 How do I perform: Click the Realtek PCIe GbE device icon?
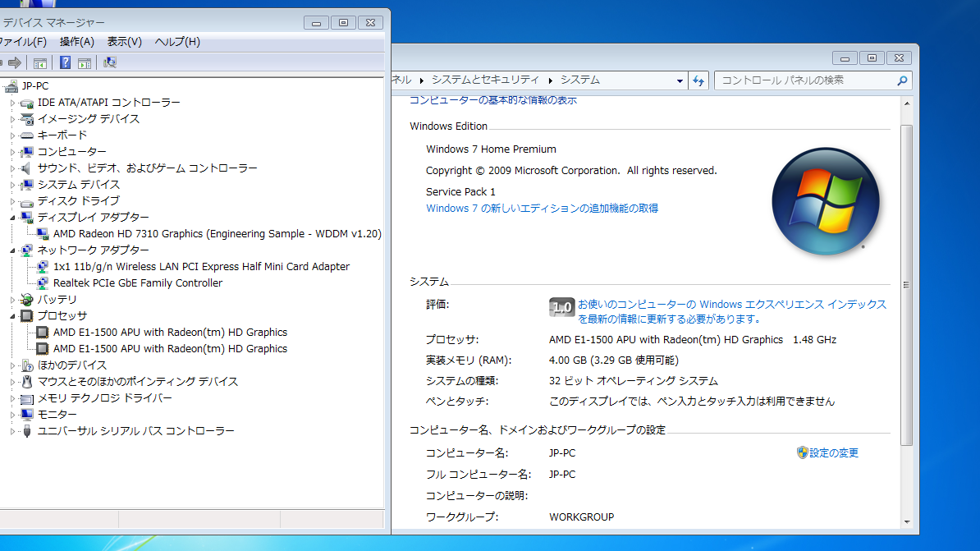tap(43, 282)
